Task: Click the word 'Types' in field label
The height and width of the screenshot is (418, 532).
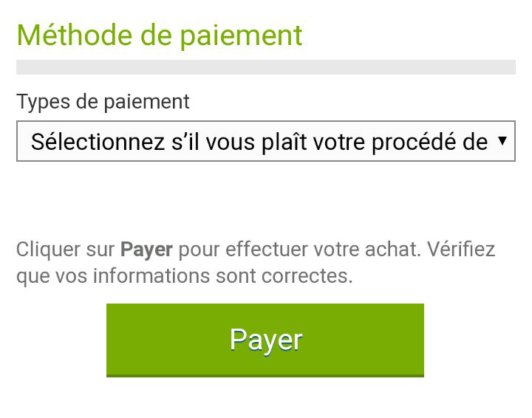Action: (43, 102)
